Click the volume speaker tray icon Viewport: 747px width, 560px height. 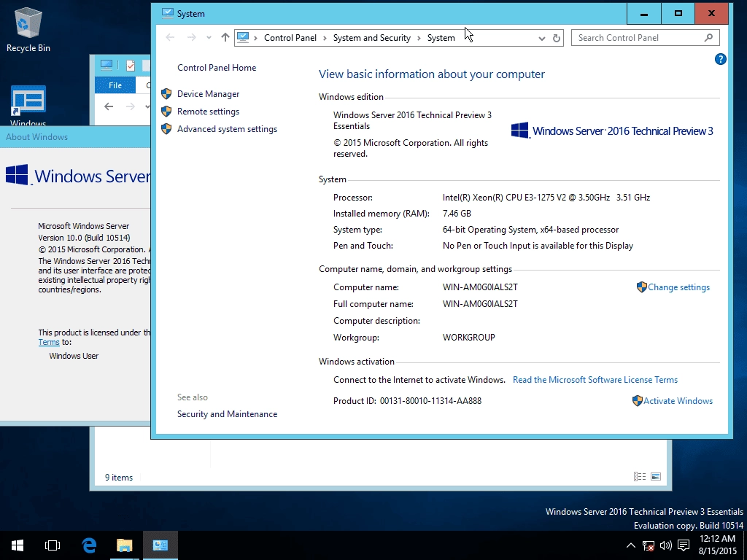[665, 545]
